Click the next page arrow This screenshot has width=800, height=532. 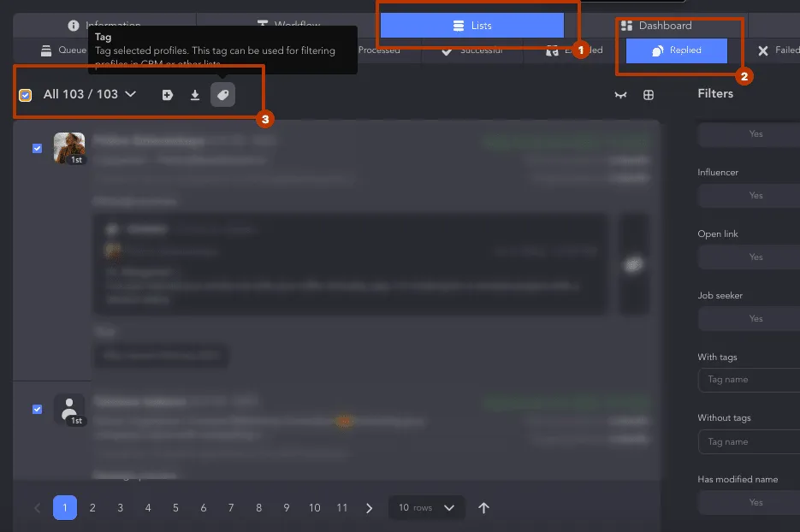(370, 508)
